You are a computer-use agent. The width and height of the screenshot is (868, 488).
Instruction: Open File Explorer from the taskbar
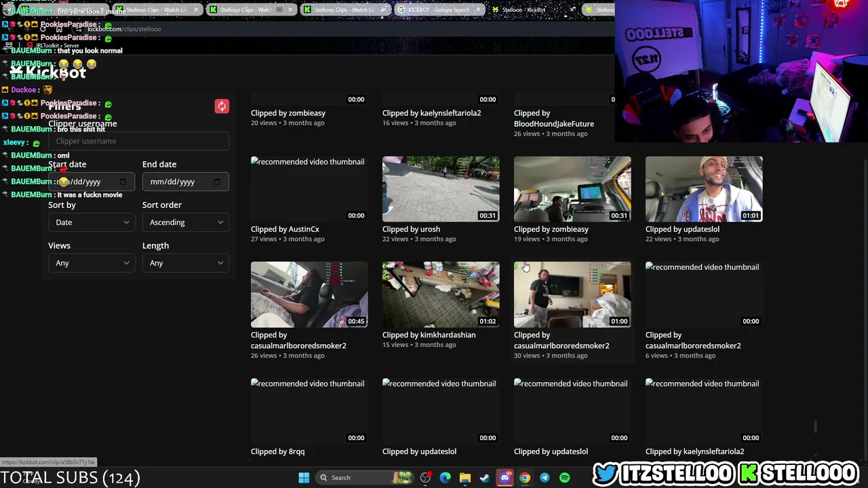(x=465, y=478)
